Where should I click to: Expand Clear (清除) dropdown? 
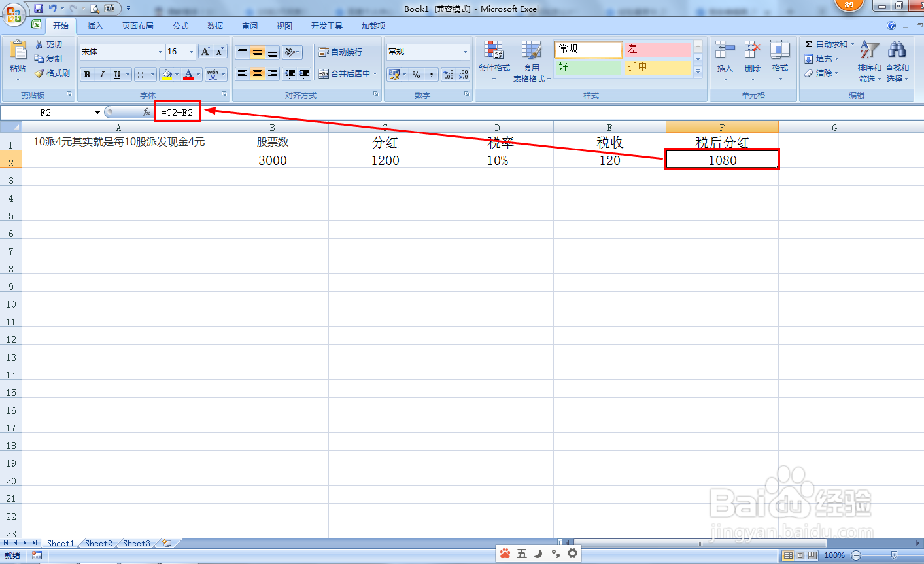coord(836,73)
